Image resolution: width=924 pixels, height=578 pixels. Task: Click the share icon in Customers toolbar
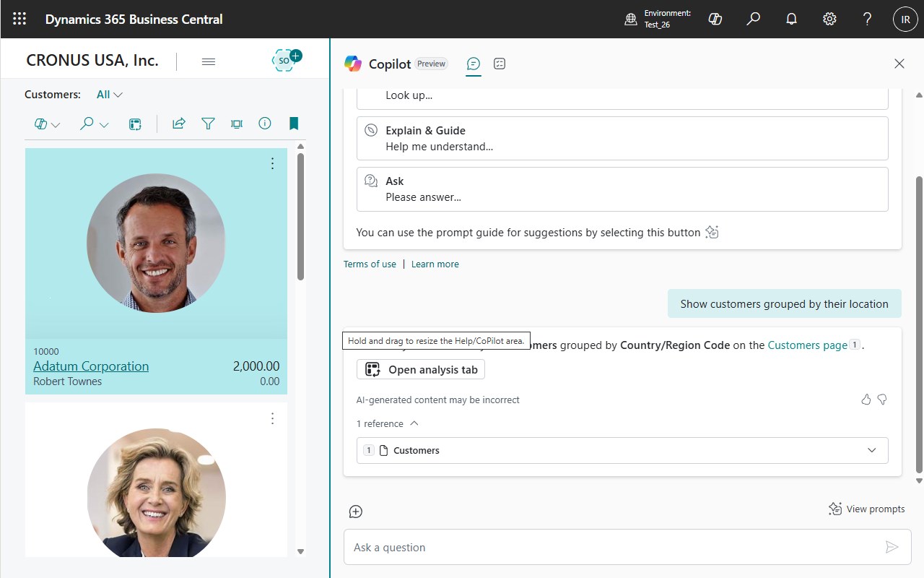178,124
